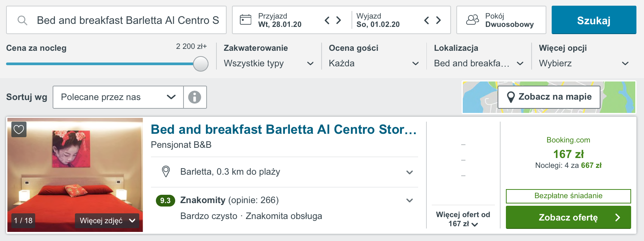Click the sorting info icon

click(x=195, y=97)
